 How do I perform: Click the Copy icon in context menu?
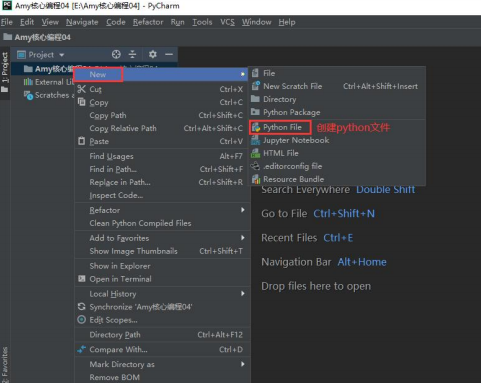tap(81, 102)
